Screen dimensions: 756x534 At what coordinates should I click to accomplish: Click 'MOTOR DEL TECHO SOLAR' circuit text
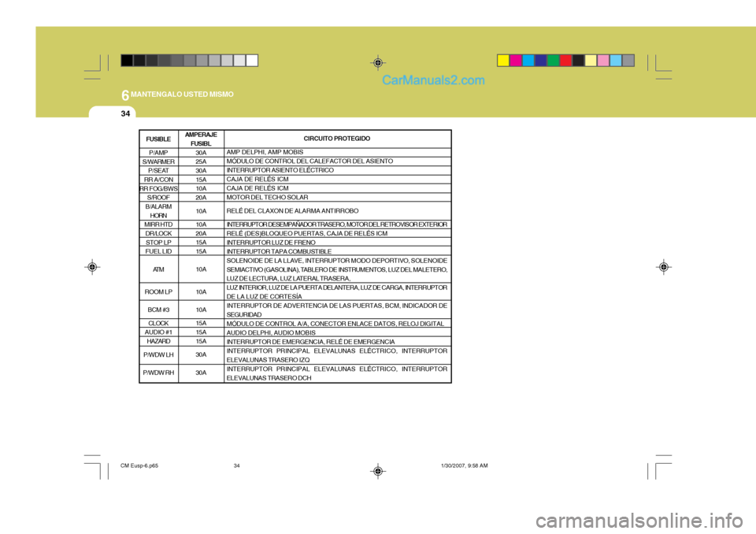click(267, 197)
